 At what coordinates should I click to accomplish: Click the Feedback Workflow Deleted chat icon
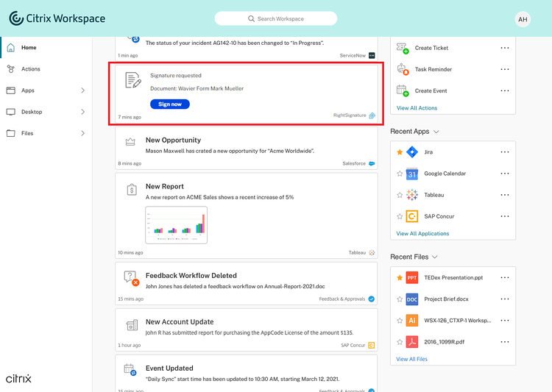click(x=131, y=278)
